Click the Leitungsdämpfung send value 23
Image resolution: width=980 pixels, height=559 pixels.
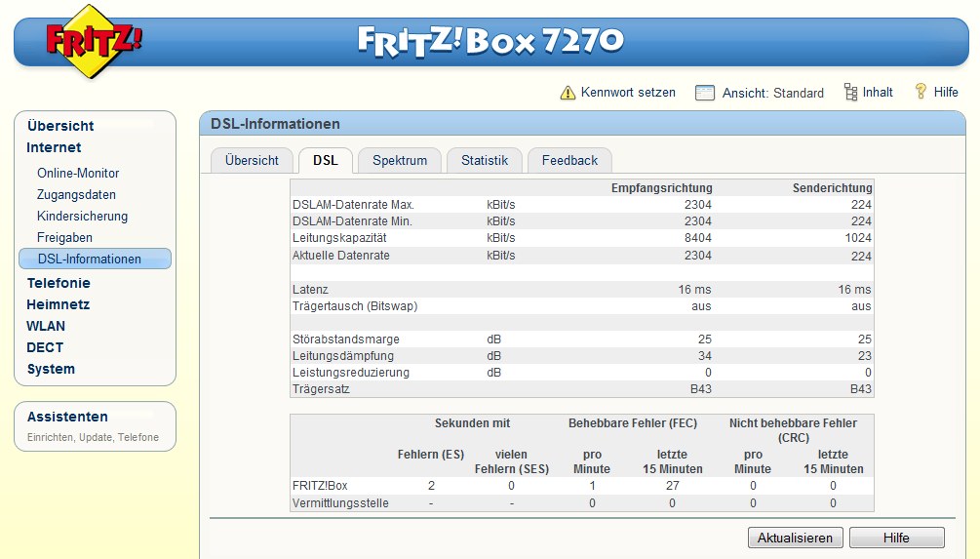(864, 356)
